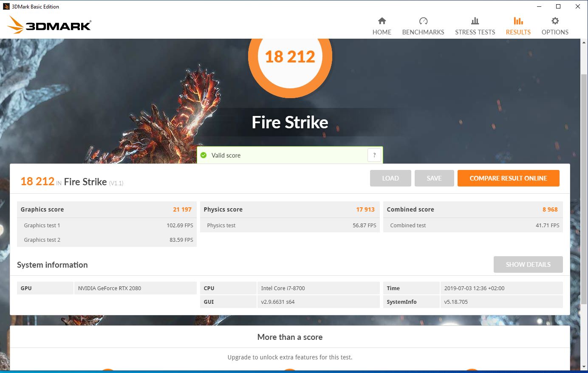Click the (V1.1) version label
The height and width of the screenshot is (373, 588).
click(116, 183)
